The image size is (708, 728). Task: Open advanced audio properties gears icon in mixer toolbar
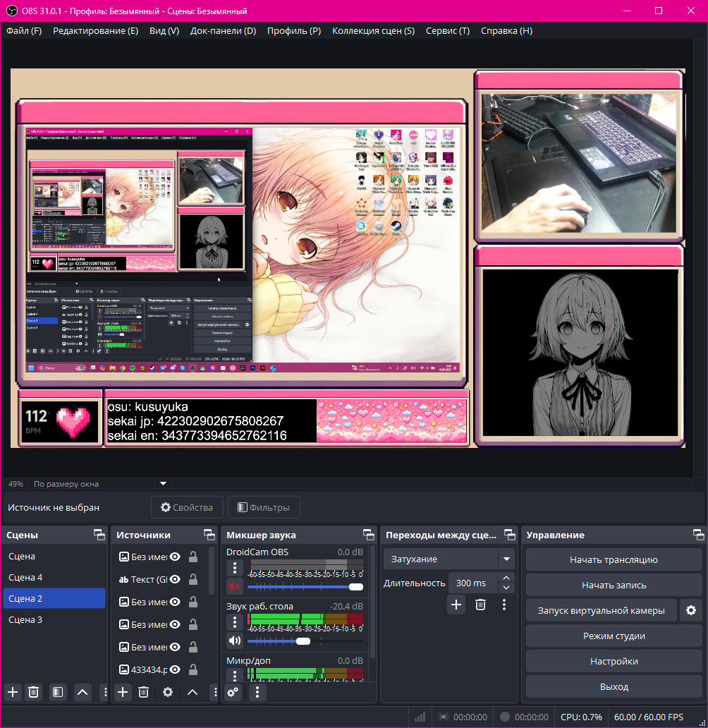point(233,692)
